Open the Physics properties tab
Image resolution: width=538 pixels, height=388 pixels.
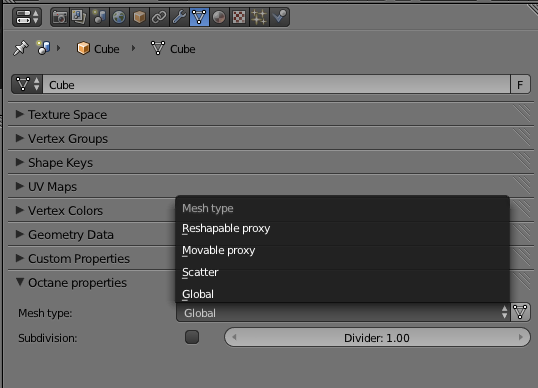tap(280, 17)
